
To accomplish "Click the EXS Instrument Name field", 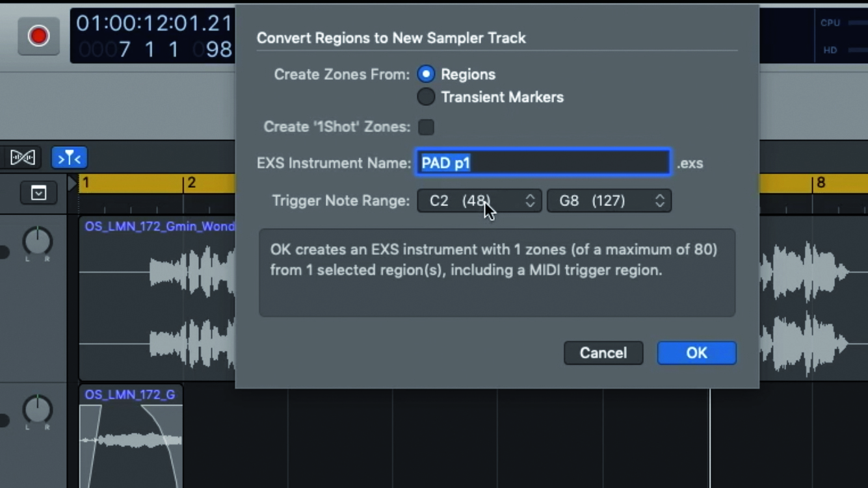I will 543,162.
